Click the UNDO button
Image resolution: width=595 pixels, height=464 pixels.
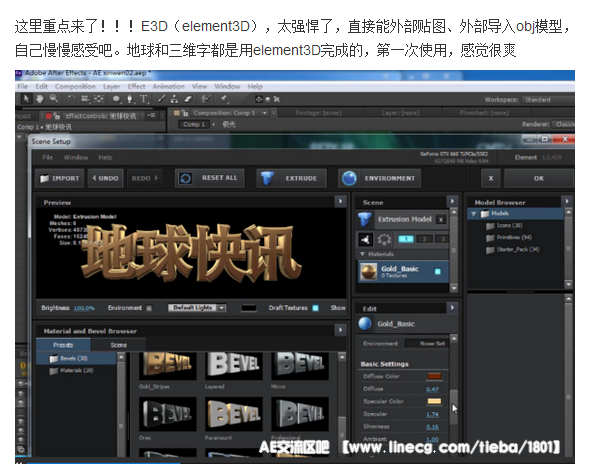pyautogui.click(x=105, y=178)
